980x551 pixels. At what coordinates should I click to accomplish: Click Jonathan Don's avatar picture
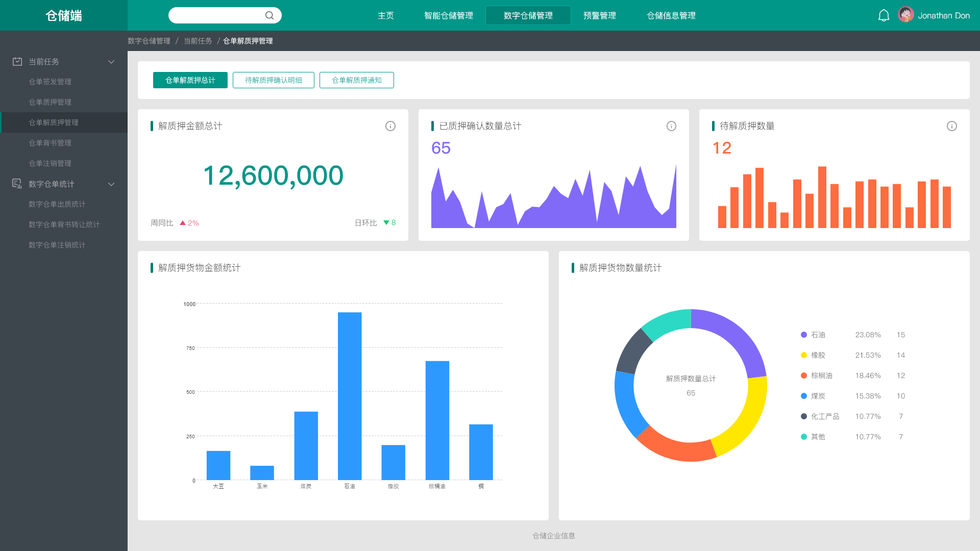click(x=906, y=15)
